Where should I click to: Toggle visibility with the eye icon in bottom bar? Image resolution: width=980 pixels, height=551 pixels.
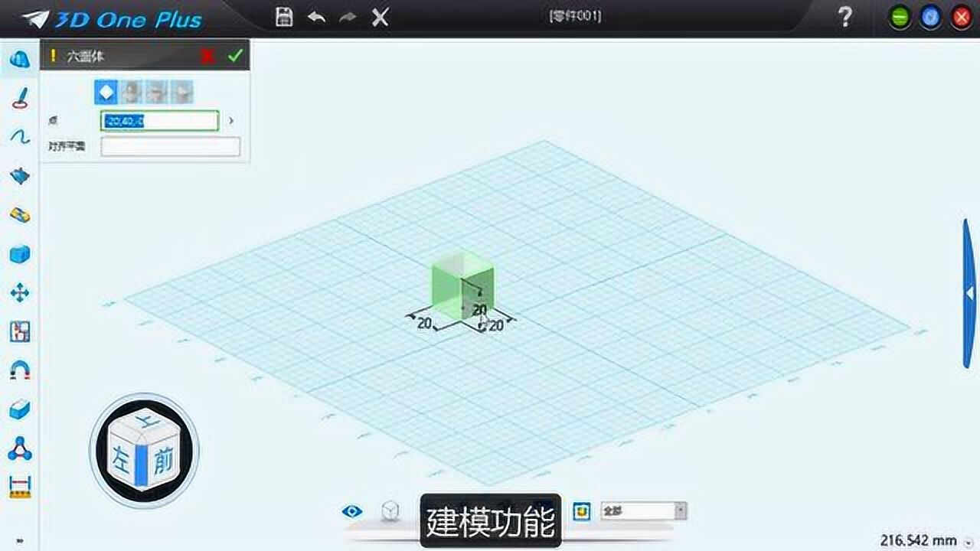[352, 510]
